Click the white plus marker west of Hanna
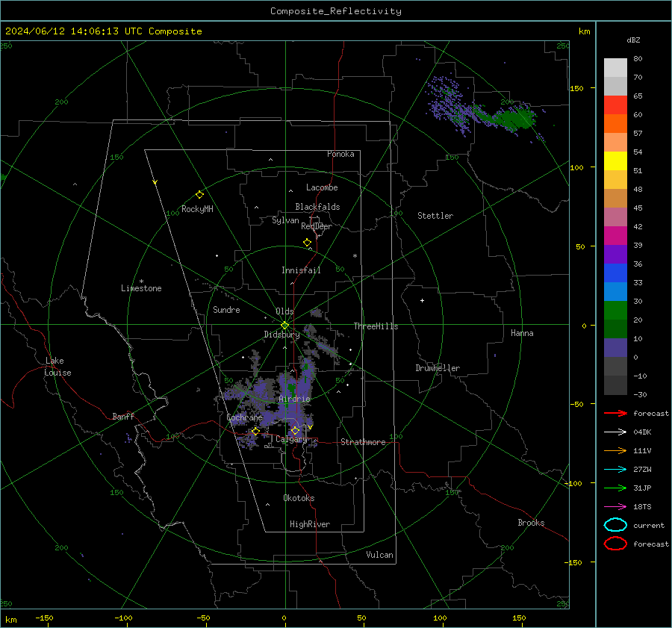Image resolution: width=672 pixels, height=628 pixels. click(422, 300)
